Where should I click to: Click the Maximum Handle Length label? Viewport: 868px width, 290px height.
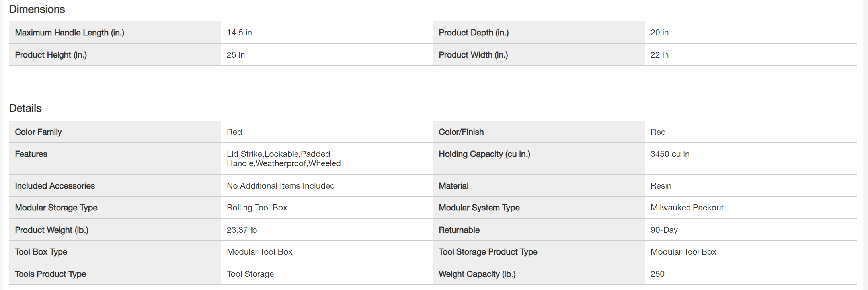(x=69, y=33)
